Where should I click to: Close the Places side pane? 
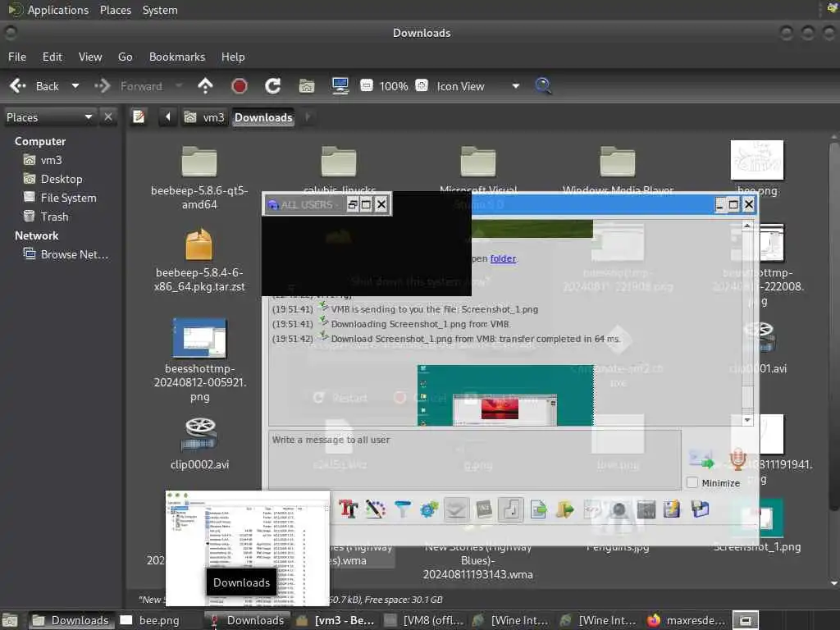[108, 116]
